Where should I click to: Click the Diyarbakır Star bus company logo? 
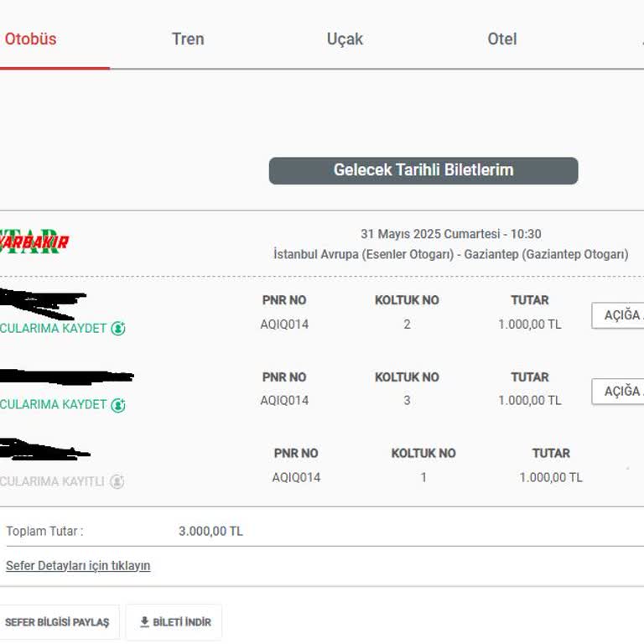[34, 241]
